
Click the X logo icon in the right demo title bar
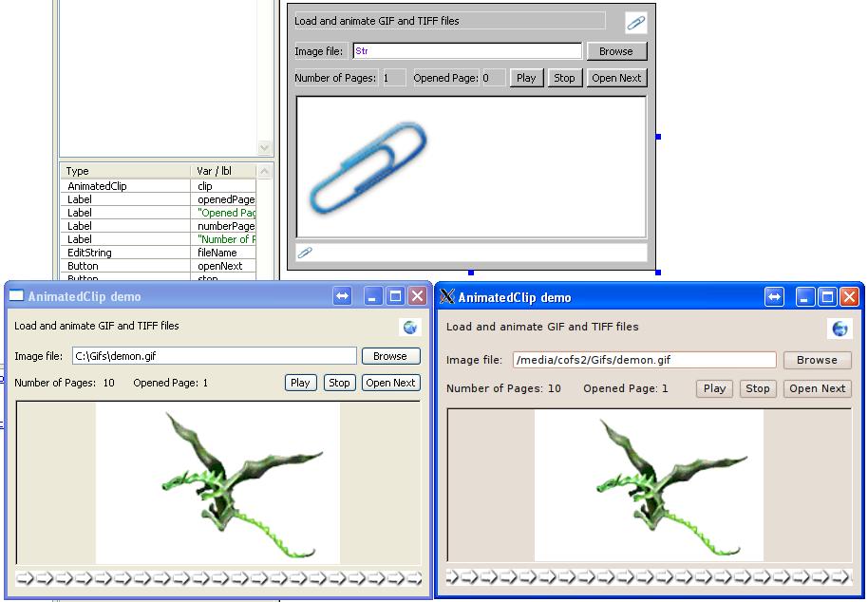447,297
